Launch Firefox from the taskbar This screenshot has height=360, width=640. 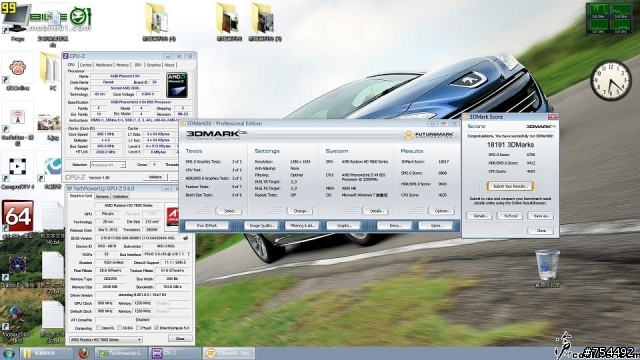[84, 353]
